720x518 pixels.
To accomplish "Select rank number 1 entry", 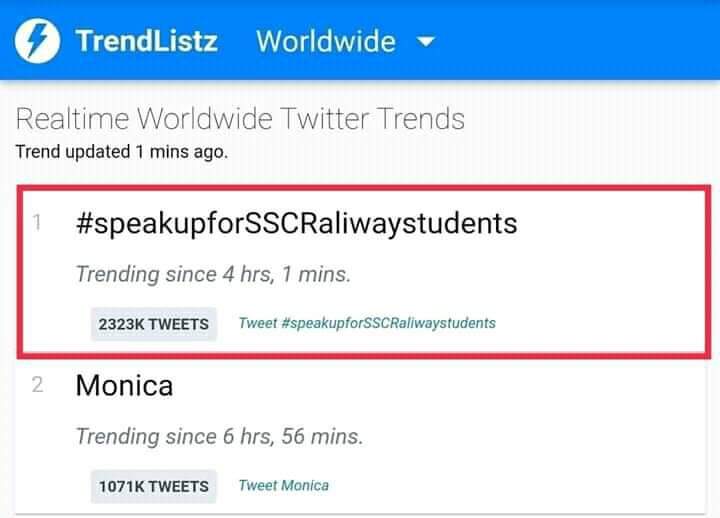I will pyautogui.click(x=37, y=223).
